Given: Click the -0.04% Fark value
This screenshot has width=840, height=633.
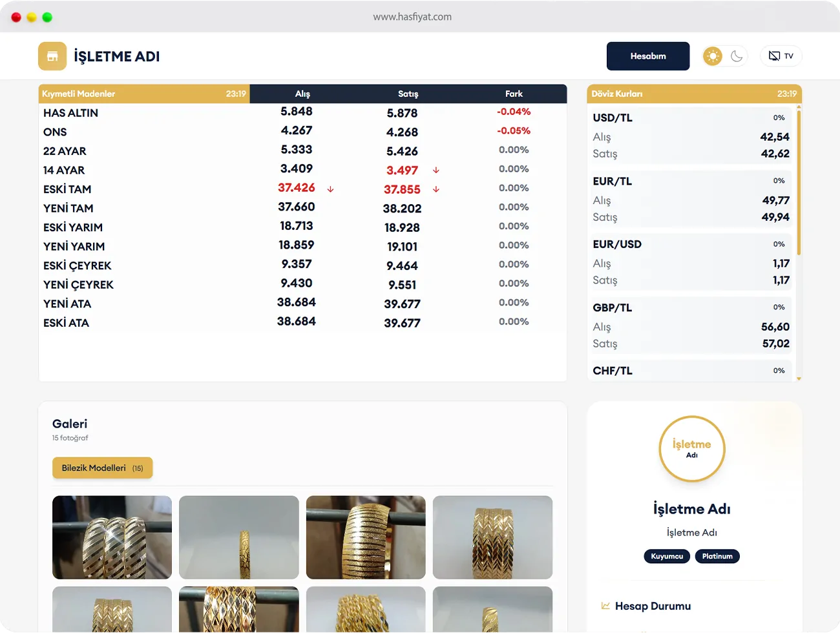Looking at the screenshot, I should (514, 112).
